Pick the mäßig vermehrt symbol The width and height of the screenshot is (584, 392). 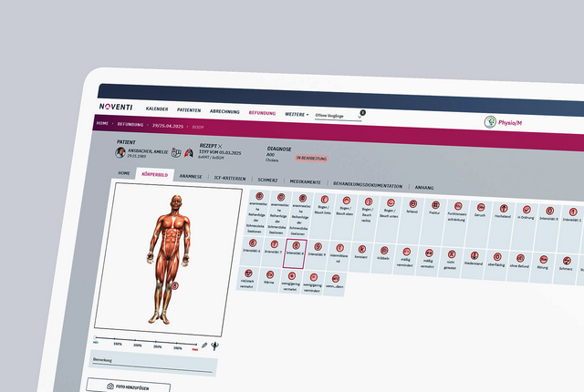tap(428, 261)
